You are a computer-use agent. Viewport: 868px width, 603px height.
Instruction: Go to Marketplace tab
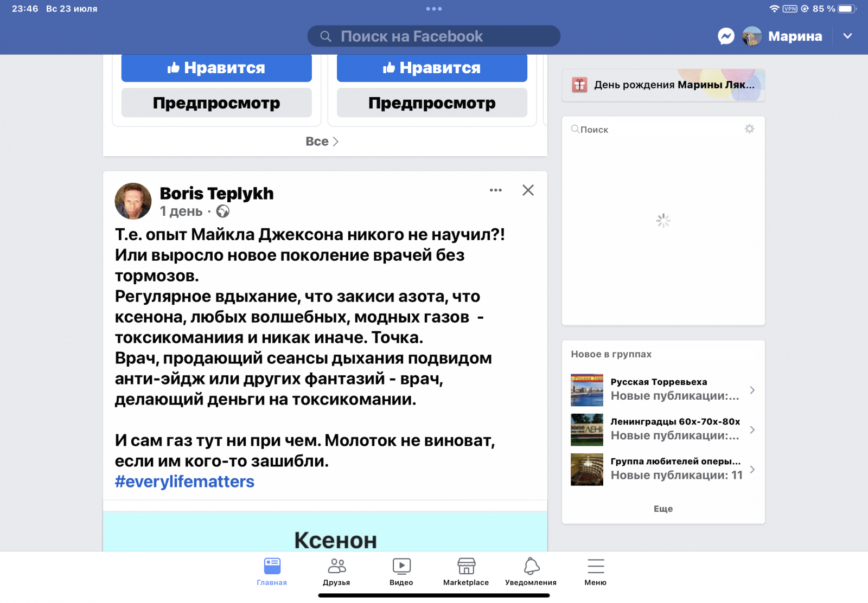click(465, 572)
